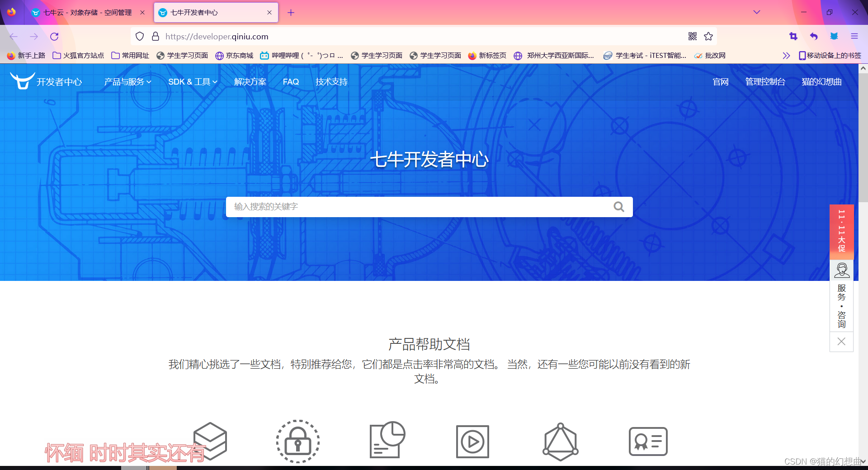This screenshot has height=470, width=868.
Task: Click the site security padlock icon
Action: point(156,36)
